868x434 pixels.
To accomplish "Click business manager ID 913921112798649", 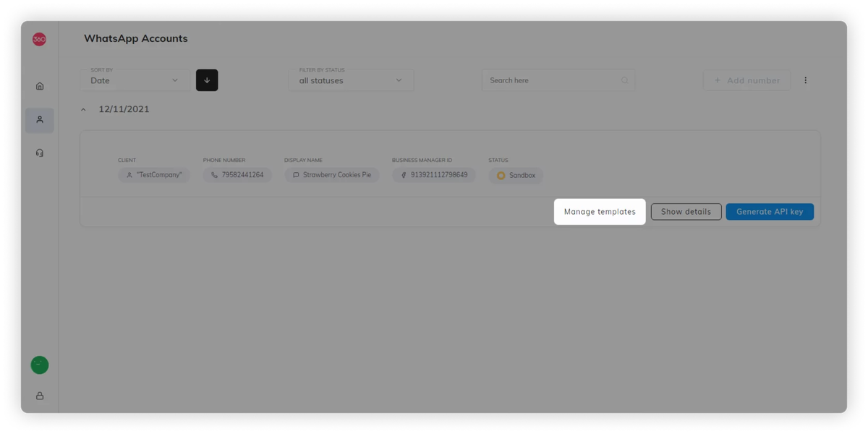I will coord(434,175).
